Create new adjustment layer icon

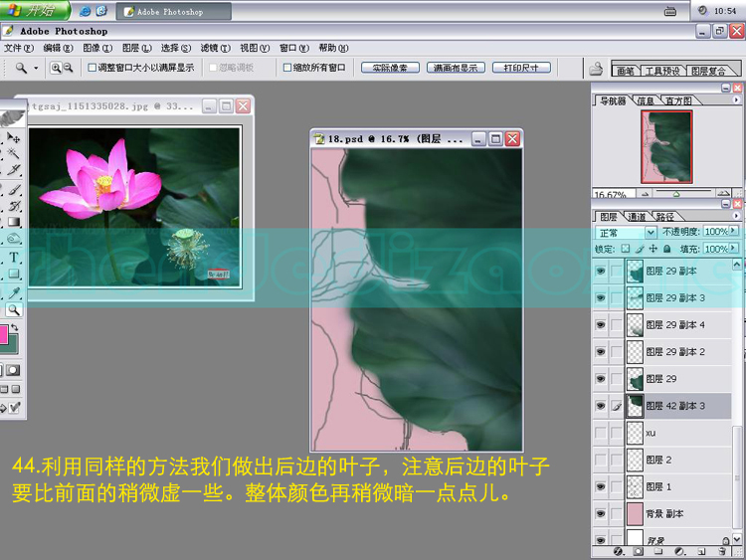click(x=680, y=551)
